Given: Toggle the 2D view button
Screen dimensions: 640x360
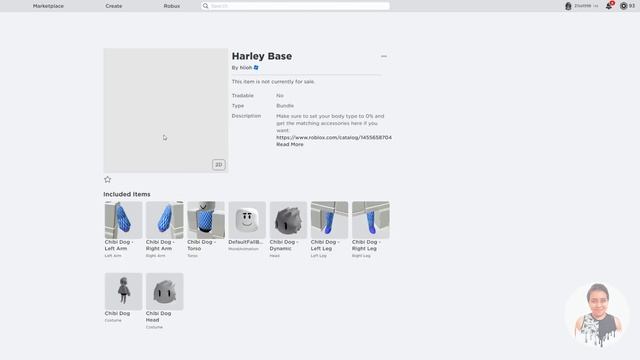Looking at the screenshot, I should pos(218,164).
